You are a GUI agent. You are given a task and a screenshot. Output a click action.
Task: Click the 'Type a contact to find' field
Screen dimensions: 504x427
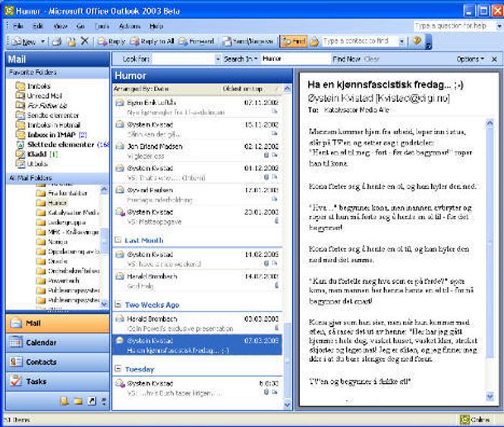click(359, 41)
